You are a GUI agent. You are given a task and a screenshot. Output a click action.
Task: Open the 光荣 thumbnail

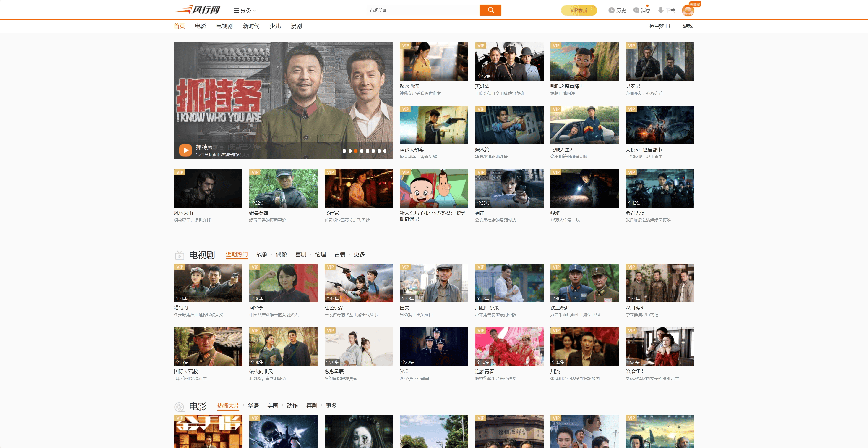[x=434, y=346]
